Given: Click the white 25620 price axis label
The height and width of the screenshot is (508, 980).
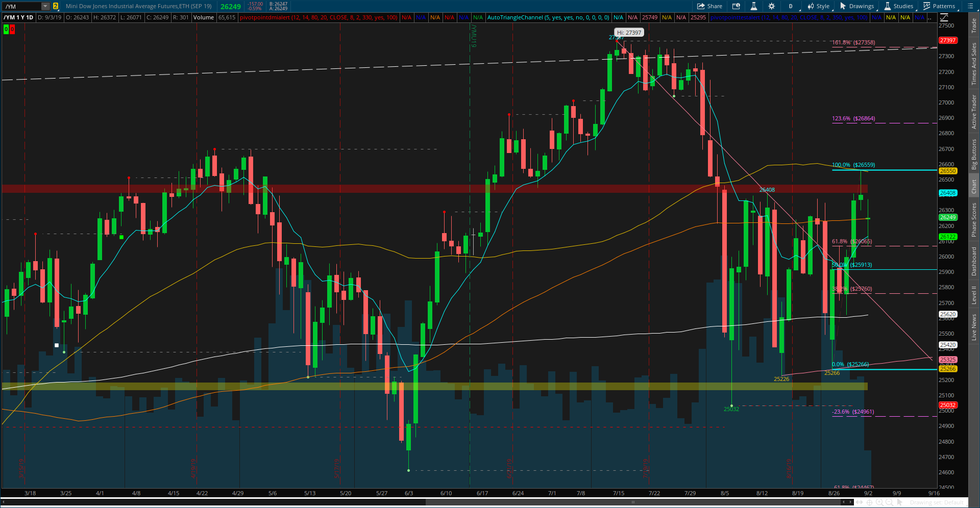Looking at the screenshot, I should click(x=948, y=314).
